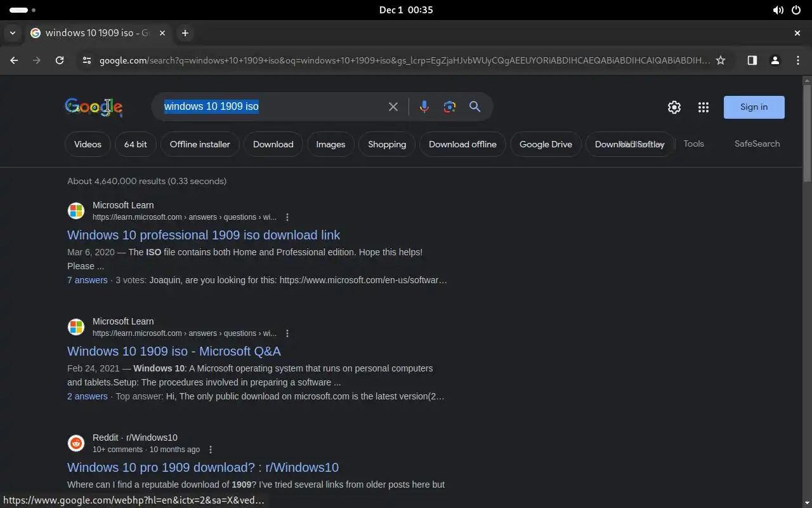Screen dimensions: 812x508
Task: Click the Reddit favicon icon
Action: [76, 443]
